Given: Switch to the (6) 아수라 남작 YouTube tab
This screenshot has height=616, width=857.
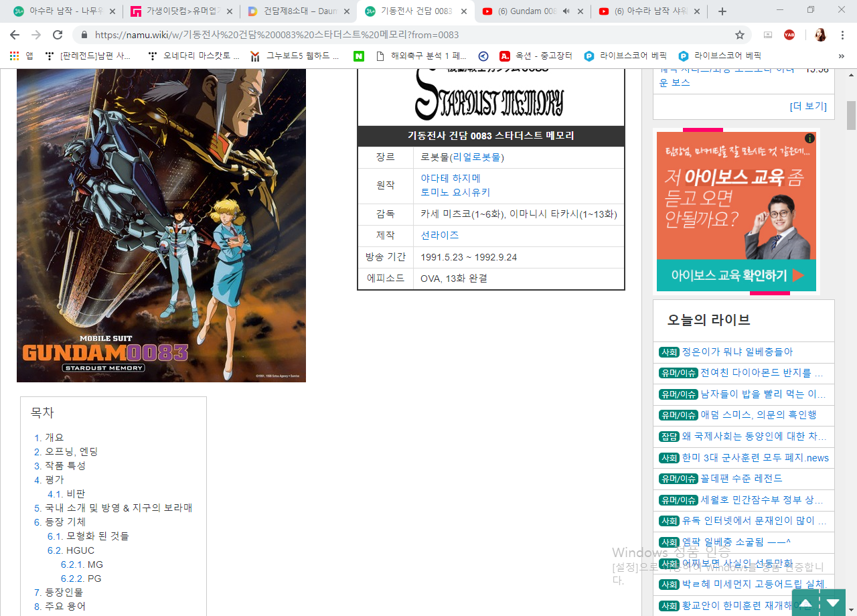Looking at the screenshot, I should click(651, 11).
